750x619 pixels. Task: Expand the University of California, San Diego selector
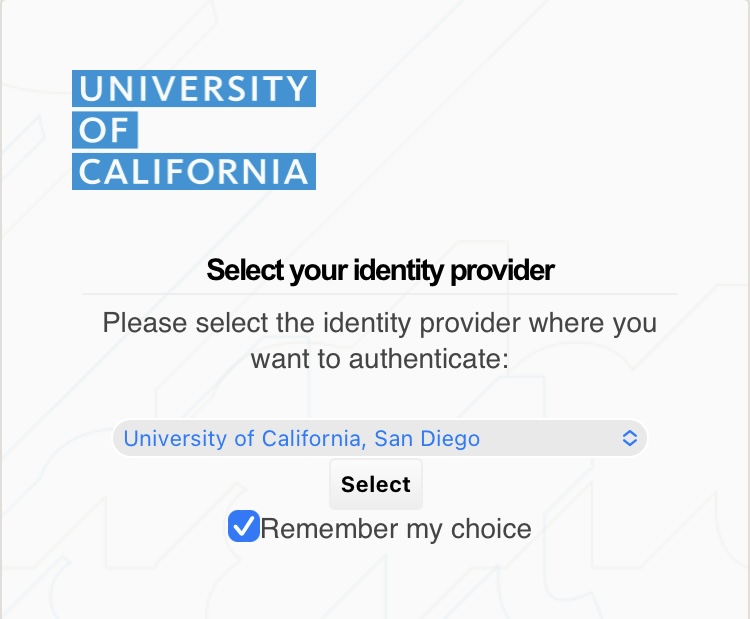tap(380, 438)
